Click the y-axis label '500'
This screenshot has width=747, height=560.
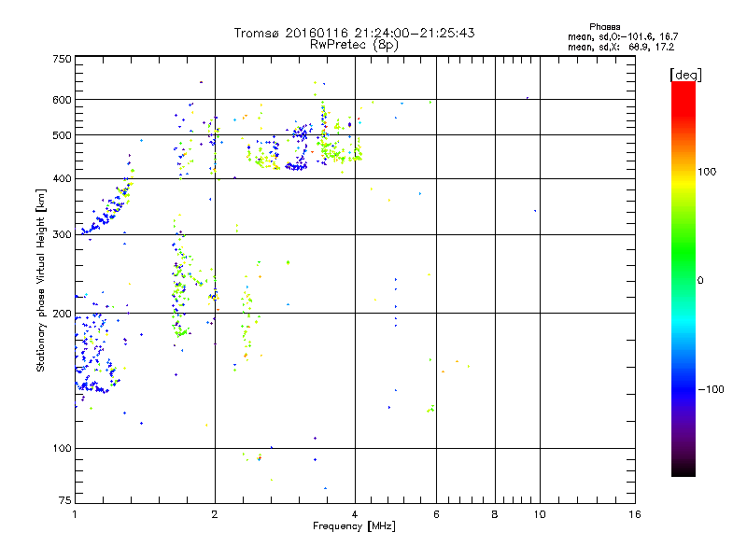(x=62, y=135)
